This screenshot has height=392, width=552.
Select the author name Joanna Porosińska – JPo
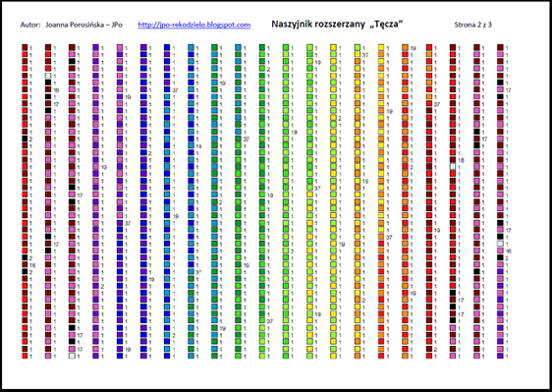(83, 25)
